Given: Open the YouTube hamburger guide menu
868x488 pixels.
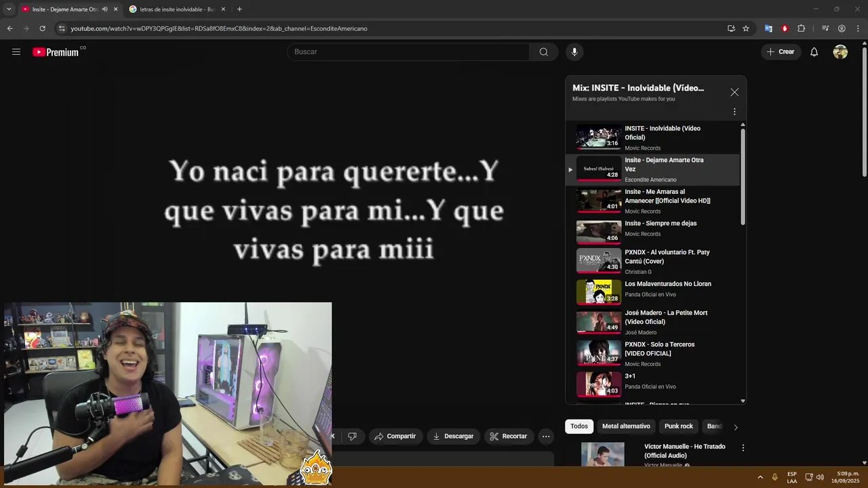Looking at the screenshot, I should [x=16, y=52].
